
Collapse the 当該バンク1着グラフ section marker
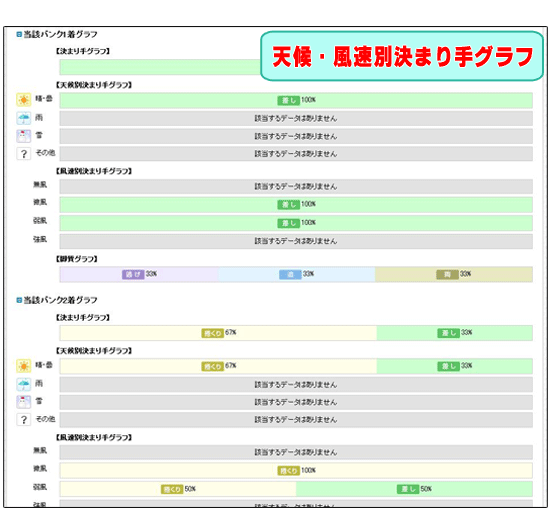coord(19,34)
